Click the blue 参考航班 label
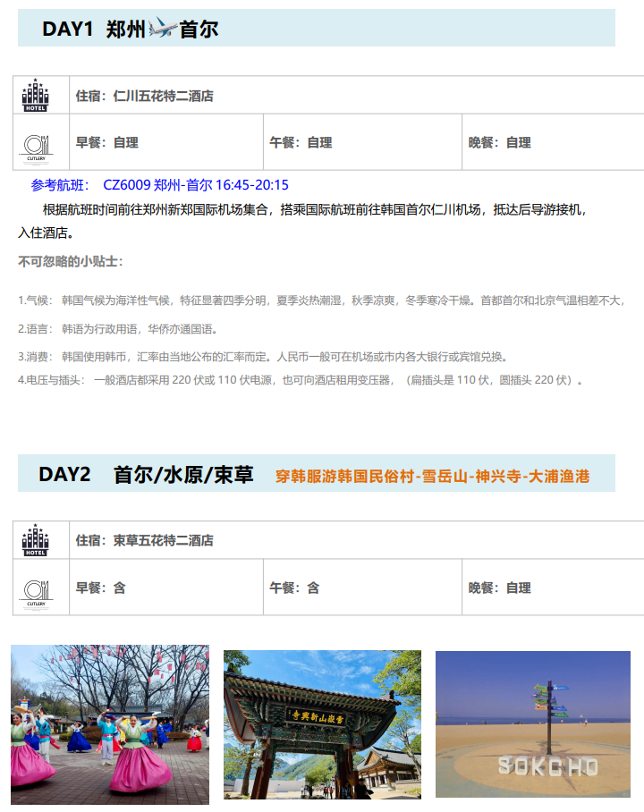Screen dimensions: 644x812 click(60, 185)
